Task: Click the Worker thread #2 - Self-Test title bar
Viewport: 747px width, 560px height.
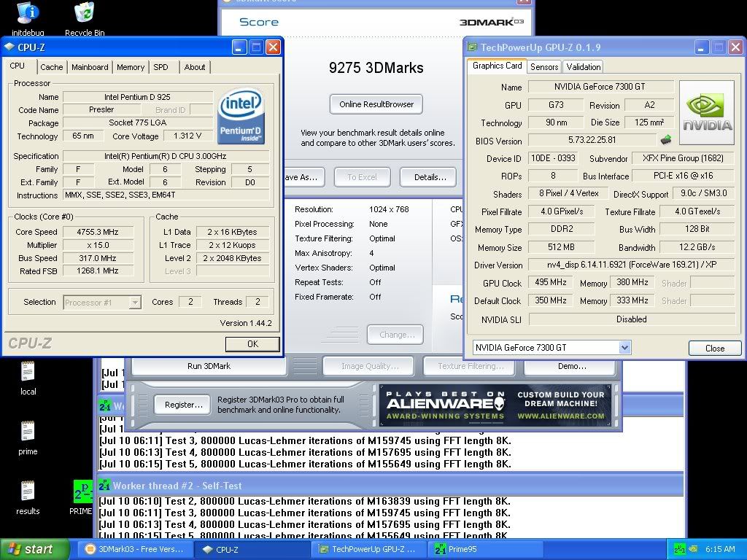Action: [390, 486]
